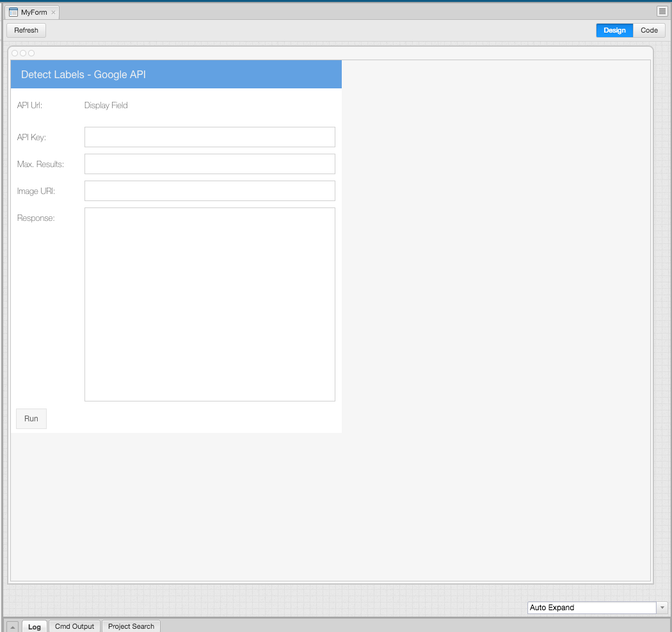
Task: Select the Auto Expand combo box field
Action: (591, 608)
